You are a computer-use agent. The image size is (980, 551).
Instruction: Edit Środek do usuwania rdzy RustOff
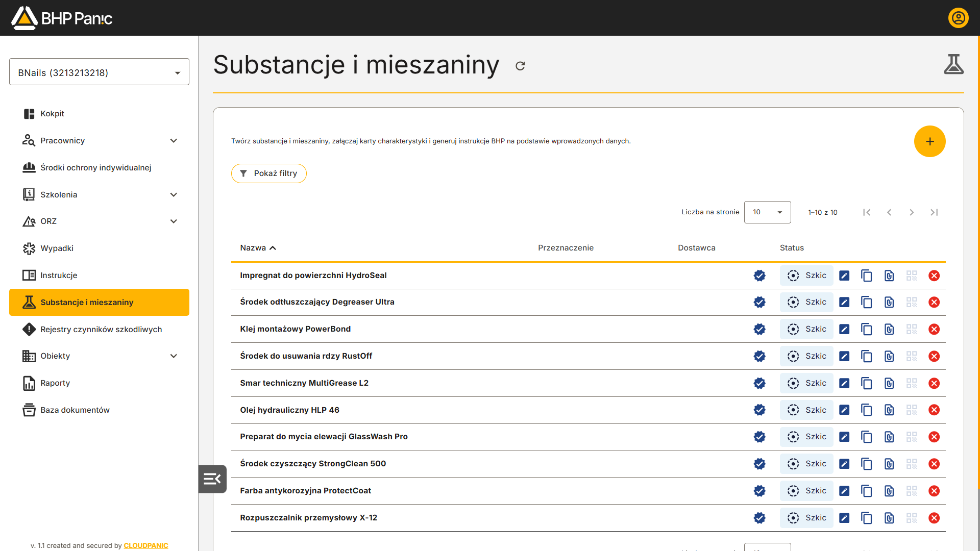click(844, 356)
